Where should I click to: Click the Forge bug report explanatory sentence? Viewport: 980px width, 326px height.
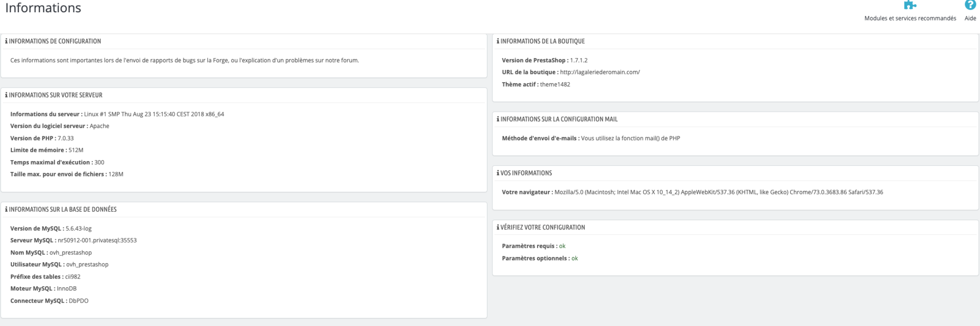[x=185, y=60]
